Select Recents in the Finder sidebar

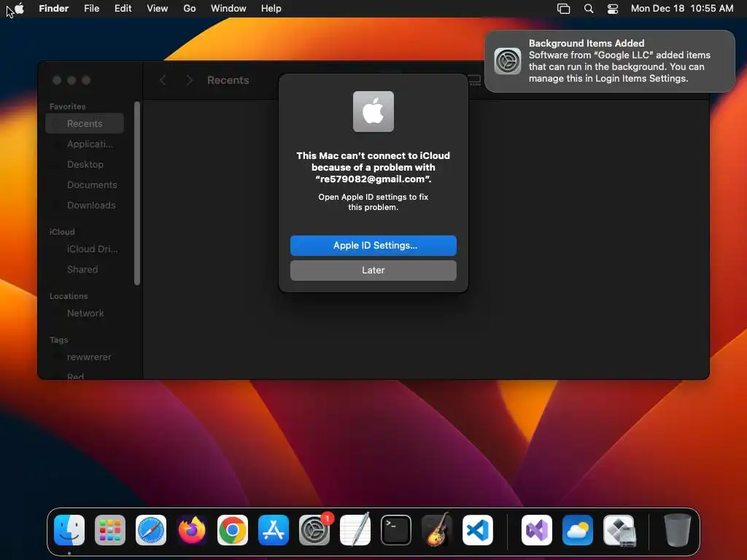coord(85,124)
